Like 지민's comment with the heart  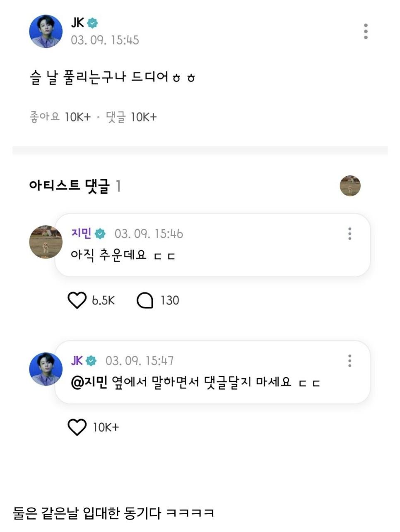click(77, 300)
